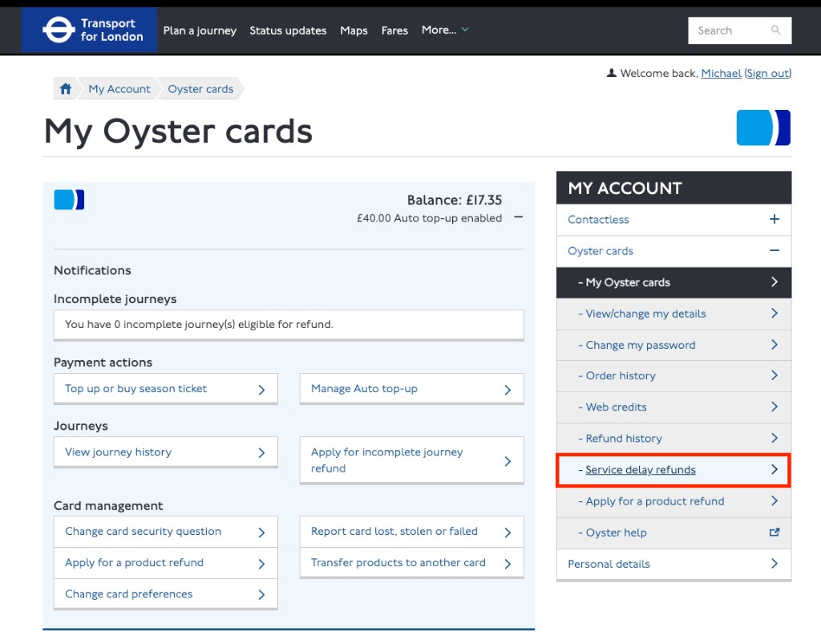Click chevron on View journey history

(261, 453)
